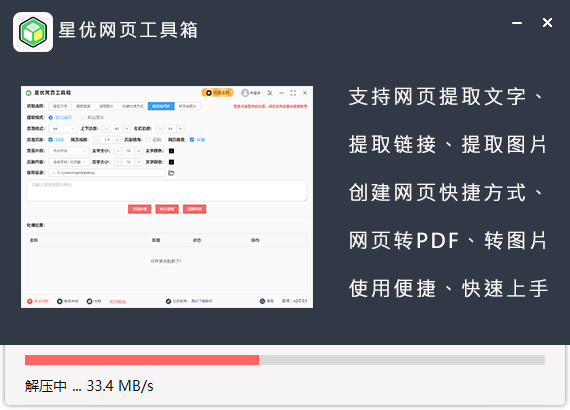Minimize the installer window

click(517, 23)
